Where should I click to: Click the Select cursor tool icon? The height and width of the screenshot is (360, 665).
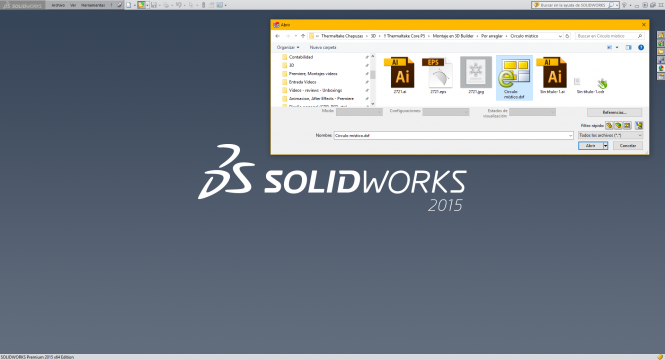(191, 5)
